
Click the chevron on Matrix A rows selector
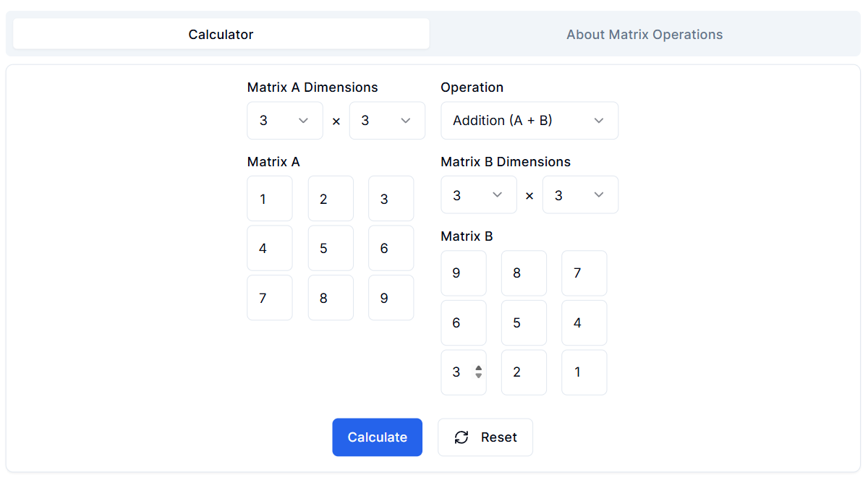305,121
